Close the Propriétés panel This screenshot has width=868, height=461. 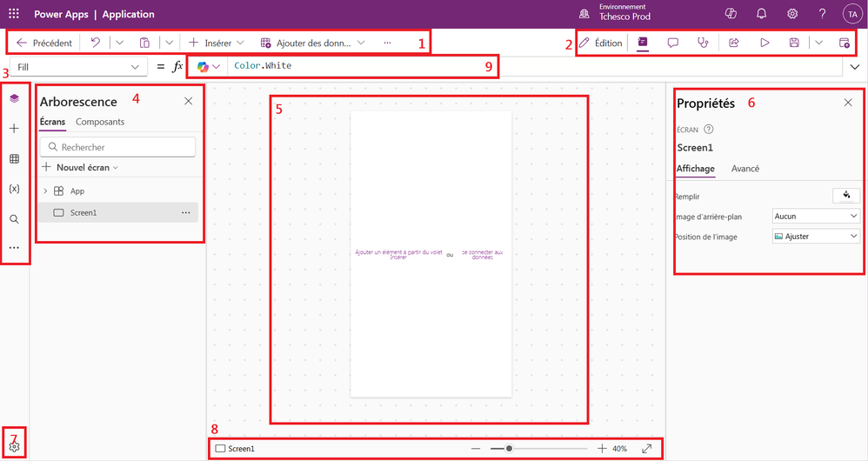[848, 103]
